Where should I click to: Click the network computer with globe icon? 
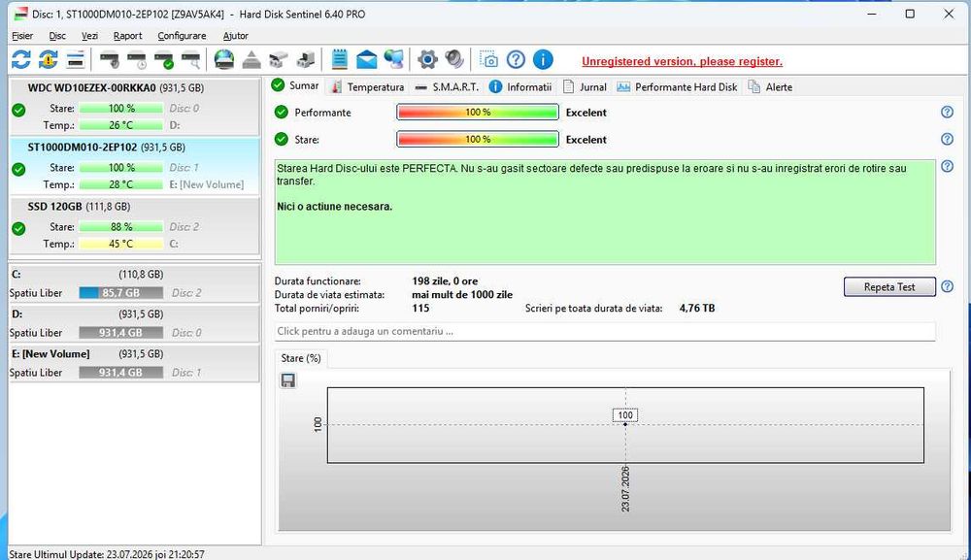click(394, 60)
